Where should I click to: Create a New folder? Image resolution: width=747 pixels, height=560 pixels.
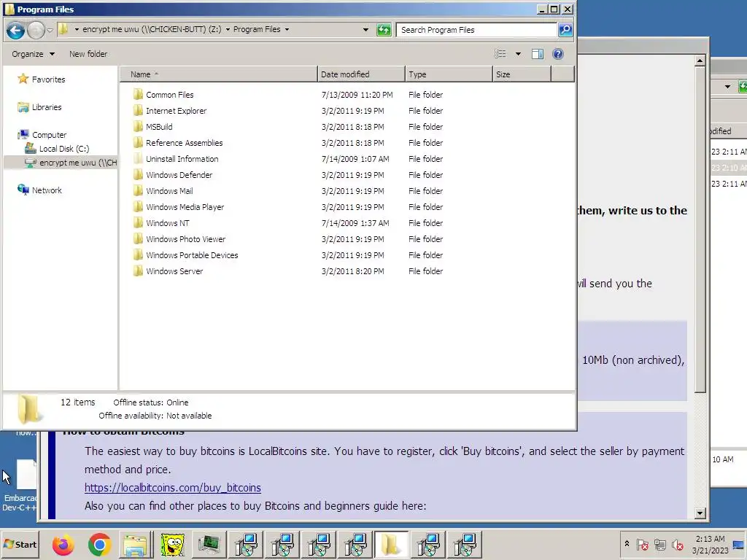tap(88, 54)
